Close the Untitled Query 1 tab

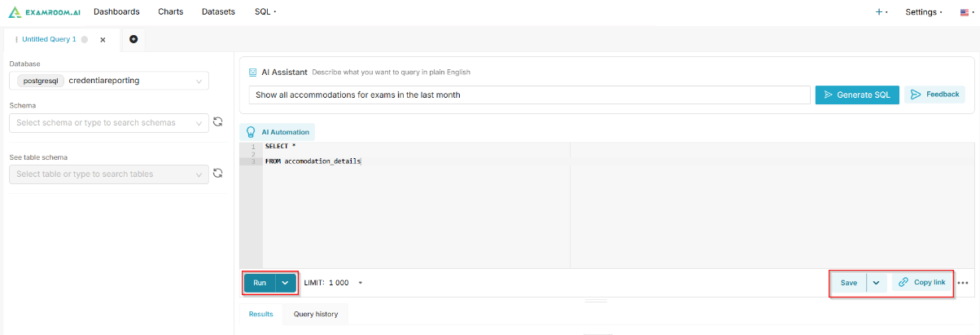(x=103, y=39)
